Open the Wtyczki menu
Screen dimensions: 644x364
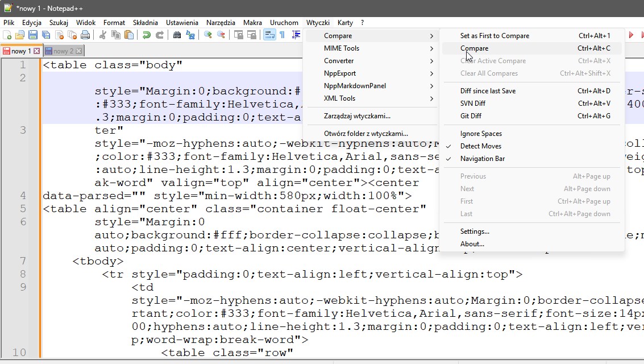(318, 23)
